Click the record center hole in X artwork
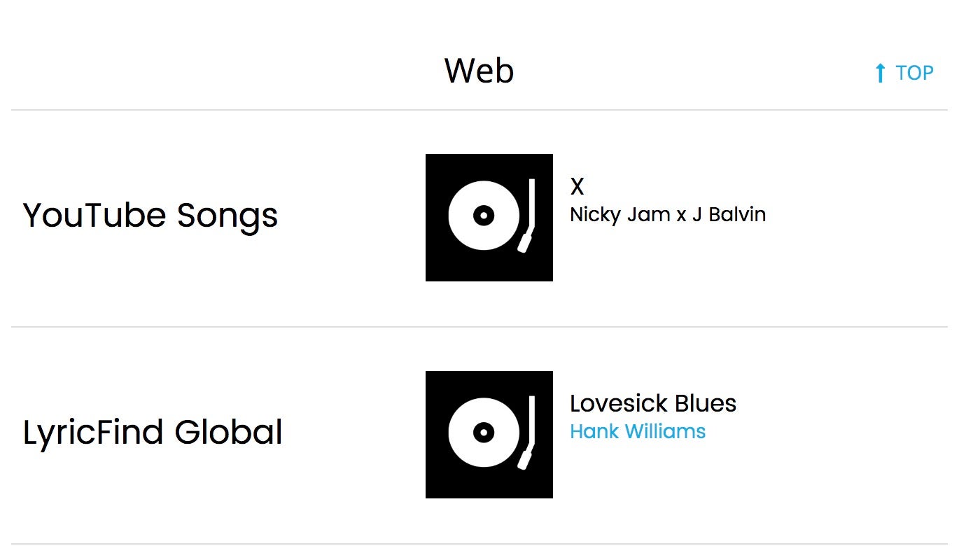 pyautogui.click(x=484, y=216)
